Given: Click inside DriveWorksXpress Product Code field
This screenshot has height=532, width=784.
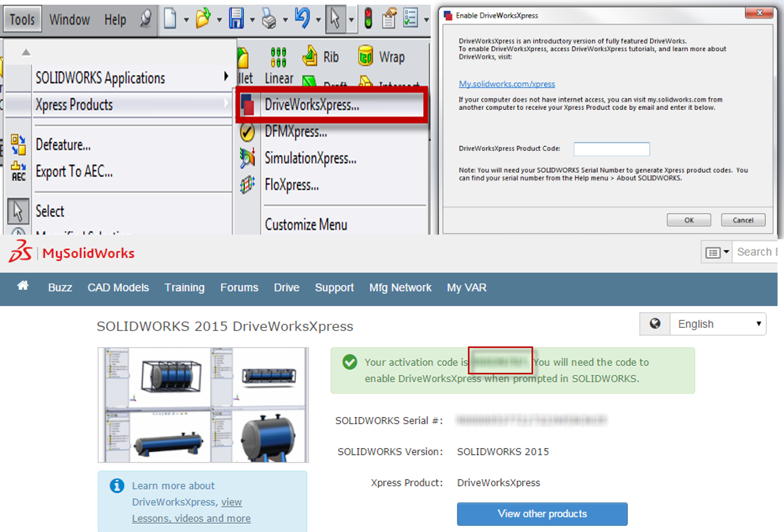Looking at the screenshot, I should 611,149.
